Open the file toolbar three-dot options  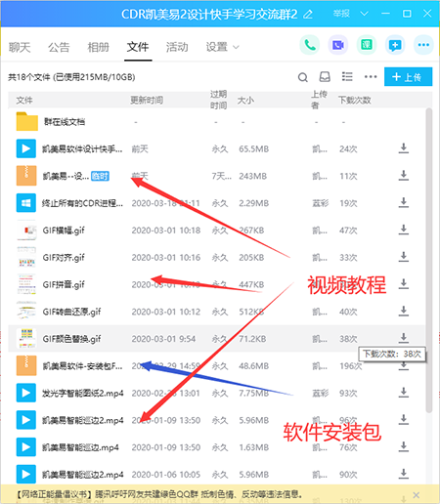[x=371, y=77]
